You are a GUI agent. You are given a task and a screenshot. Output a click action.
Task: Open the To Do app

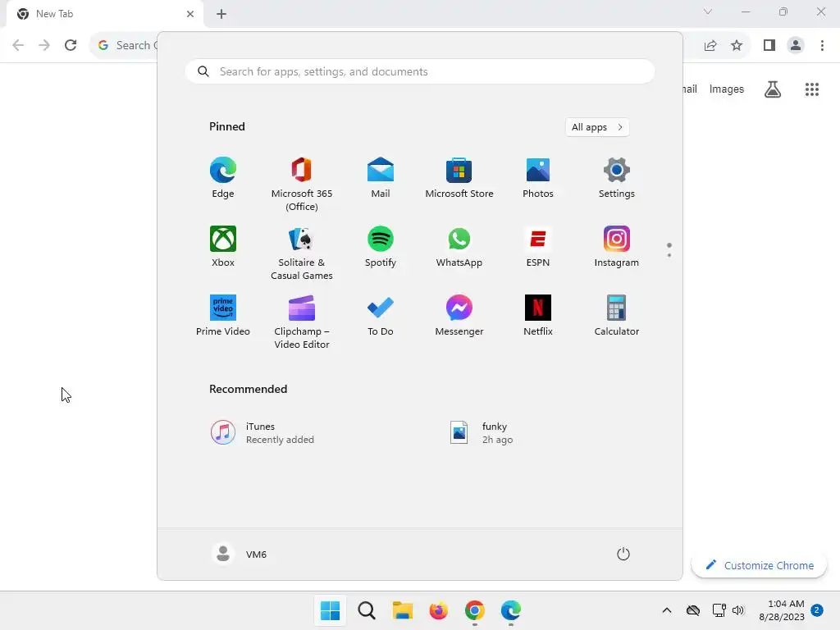[381, 316]
